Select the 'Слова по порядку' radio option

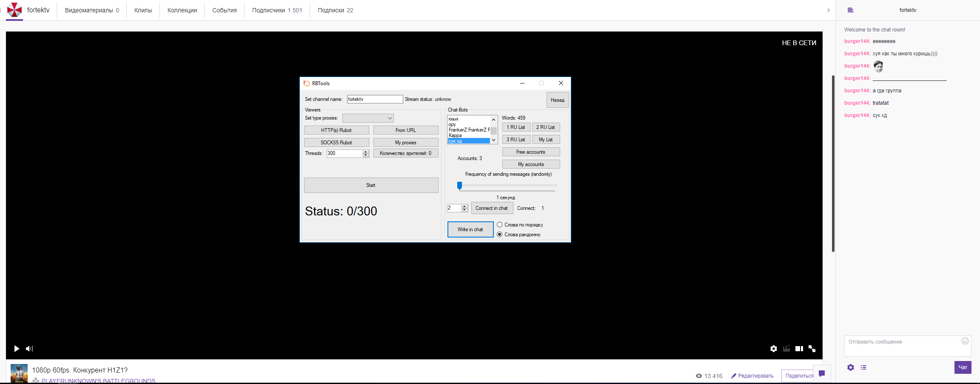[500, 225]
